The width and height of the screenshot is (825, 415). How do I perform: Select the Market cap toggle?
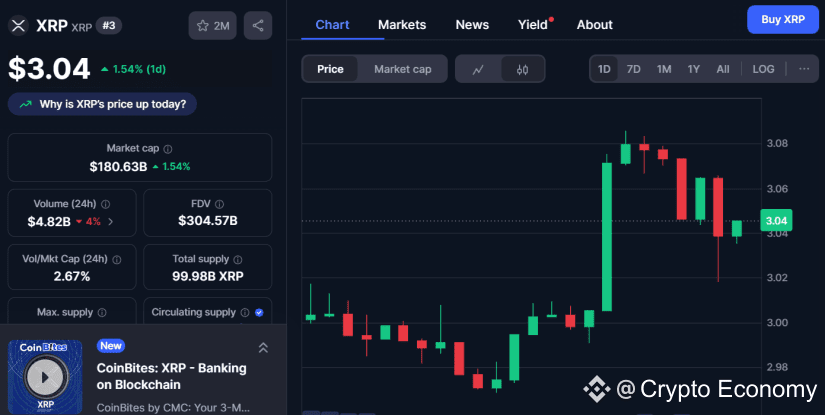click(403, 69)
